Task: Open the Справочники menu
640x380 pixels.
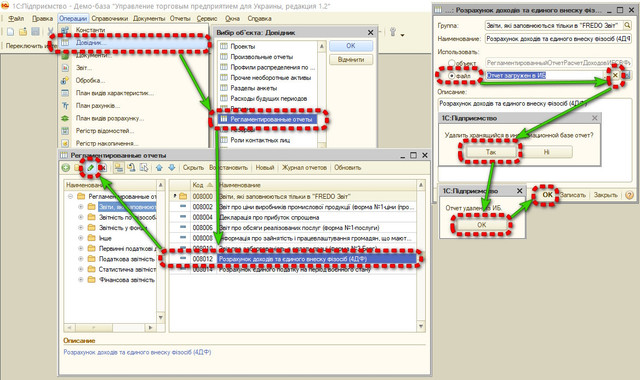Action: (109, 18)
